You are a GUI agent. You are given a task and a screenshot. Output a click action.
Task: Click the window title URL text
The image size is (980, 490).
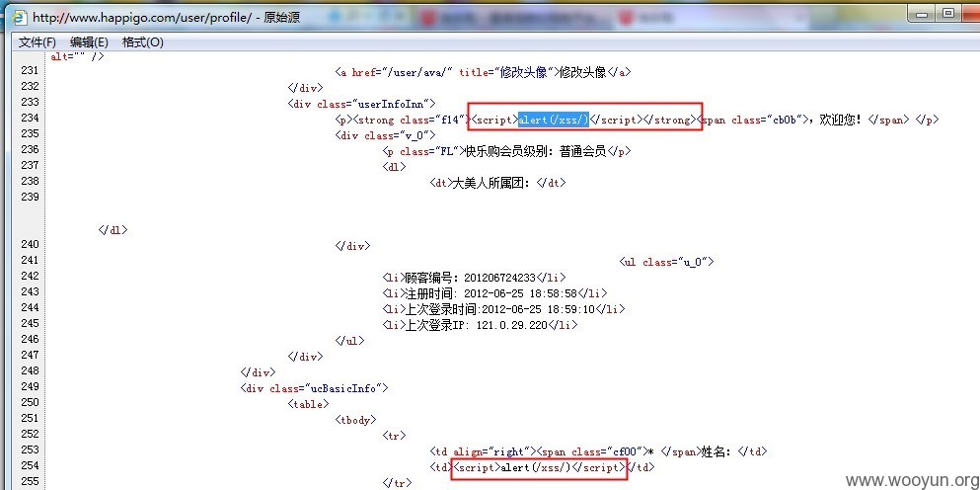pos(166,18)
